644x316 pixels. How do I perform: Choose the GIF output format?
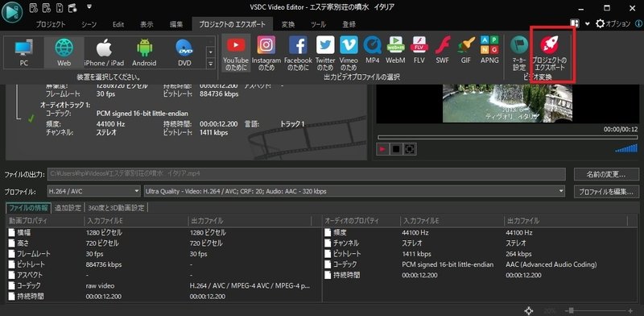[466, 50]
